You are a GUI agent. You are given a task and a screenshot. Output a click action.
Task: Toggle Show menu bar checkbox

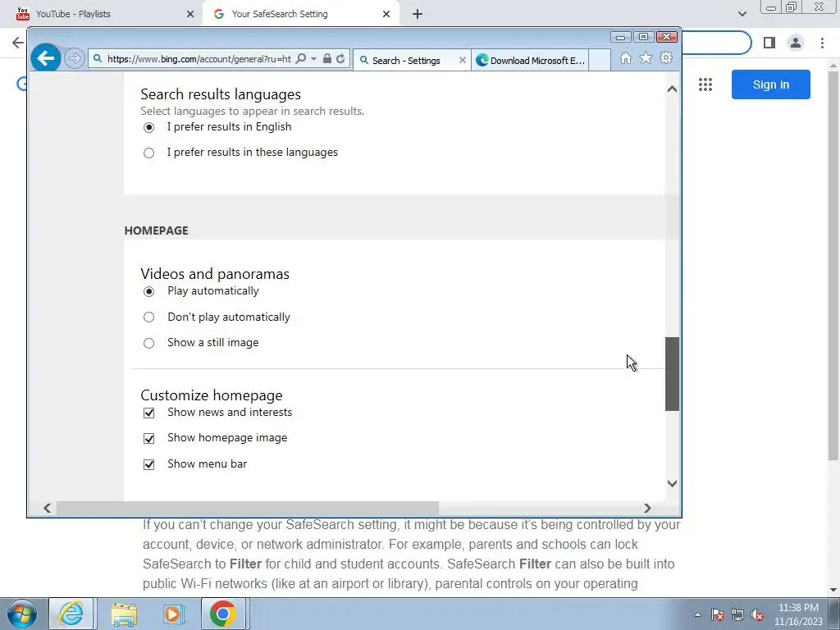tap(149, 464)
